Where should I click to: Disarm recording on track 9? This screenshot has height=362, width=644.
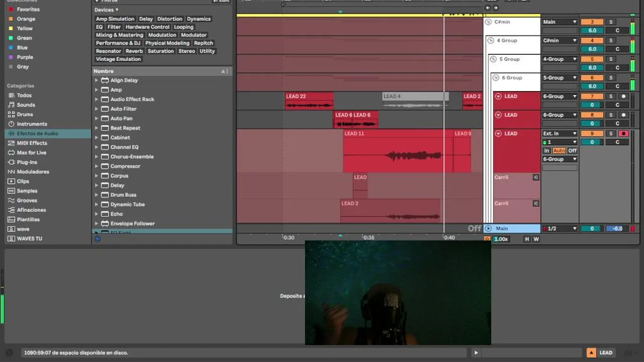tap(623, 133)
